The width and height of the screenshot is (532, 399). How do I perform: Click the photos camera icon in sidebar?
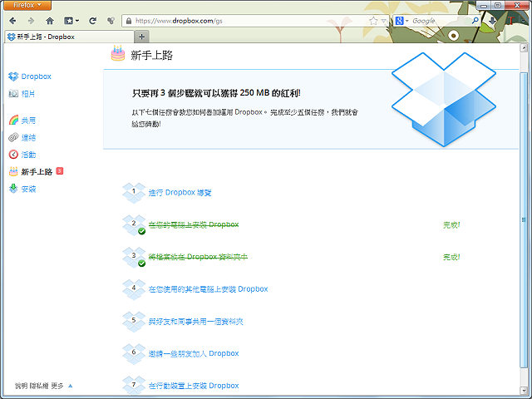click(13, 94)
